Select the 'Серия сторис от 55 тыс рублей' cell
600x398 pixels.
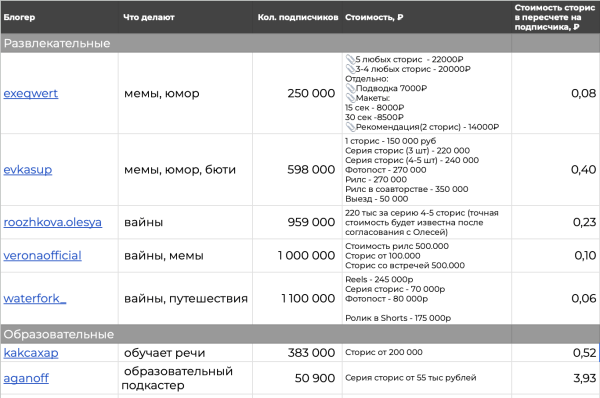point(427,378)
